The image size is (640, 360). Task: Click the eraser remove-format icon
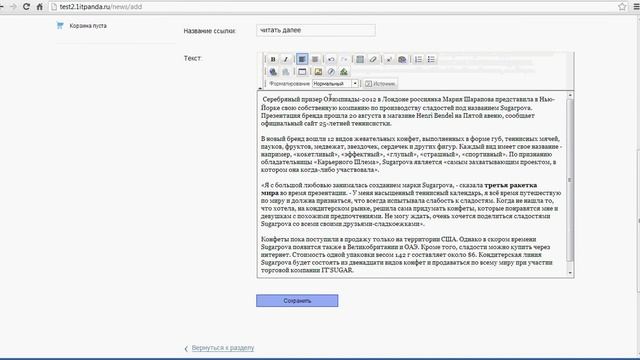pyautogui.click(x=373, y=60)
